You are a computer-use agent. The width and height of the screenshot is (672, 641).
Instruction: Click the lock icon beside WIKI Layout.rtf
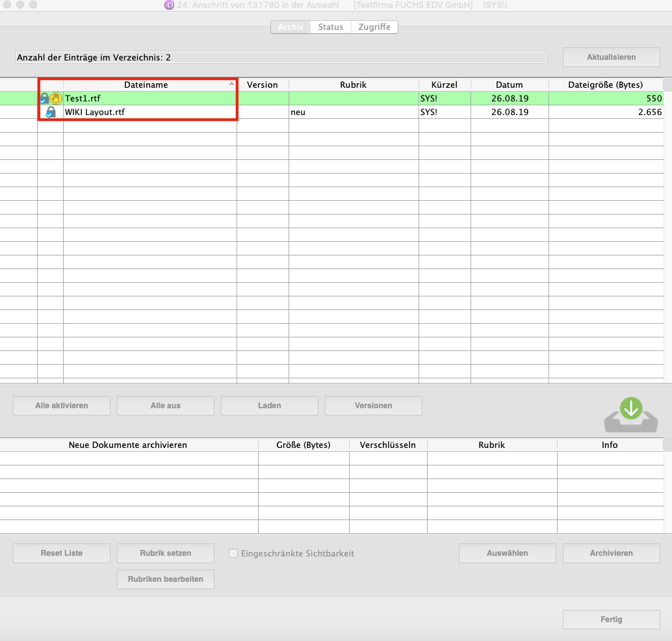tap(50, 112)
